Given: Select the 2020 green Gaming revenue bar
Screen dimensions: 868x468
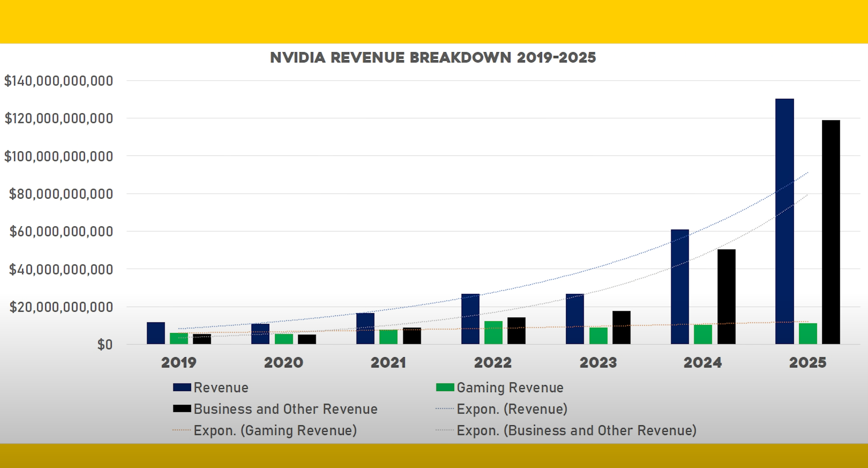Looking at the screenshot, I should click(x=284, y=339).
